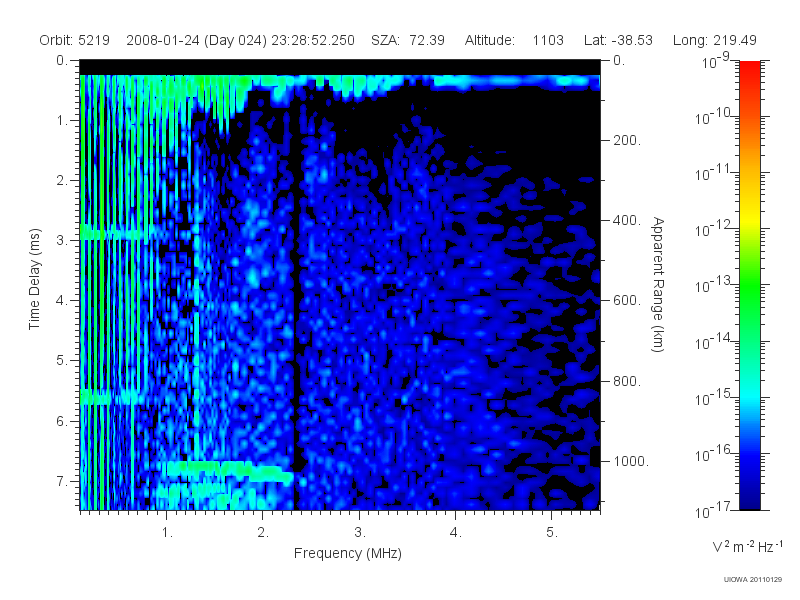Click the 4. time delay tick label
The image size is (800, 600).
pyautogui.click(x=62, y=301)
